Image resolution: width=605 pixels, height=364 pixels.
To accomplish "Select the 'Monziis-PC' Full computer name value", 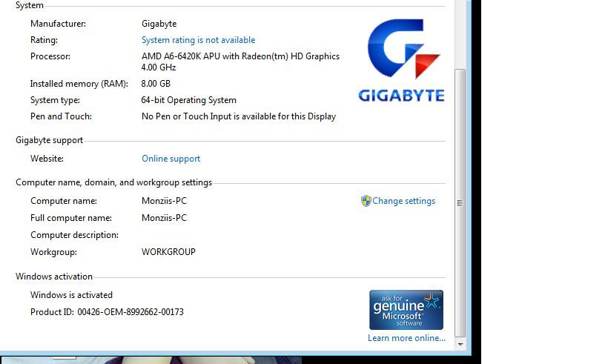I will pos(164,218).
